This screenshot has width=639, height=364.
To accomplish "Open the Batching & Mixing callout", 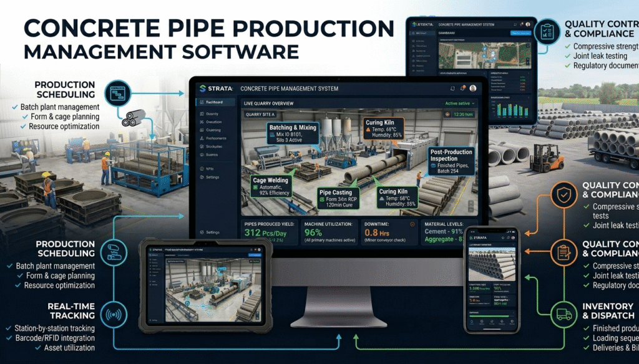I will point(293,133).
